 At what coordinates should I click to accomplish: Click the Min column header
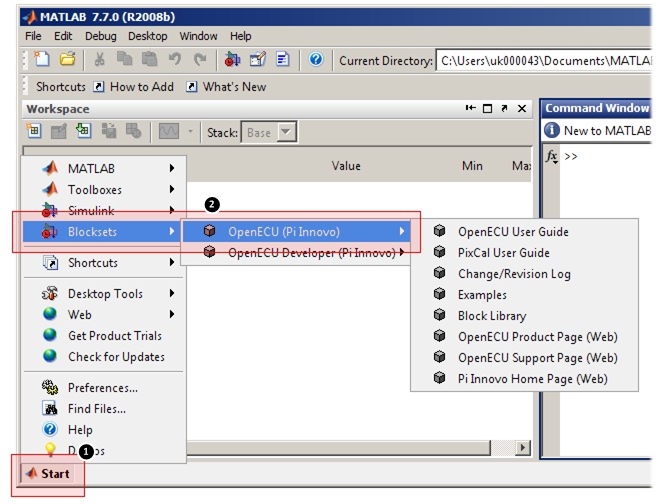click(x=472, y=166)
